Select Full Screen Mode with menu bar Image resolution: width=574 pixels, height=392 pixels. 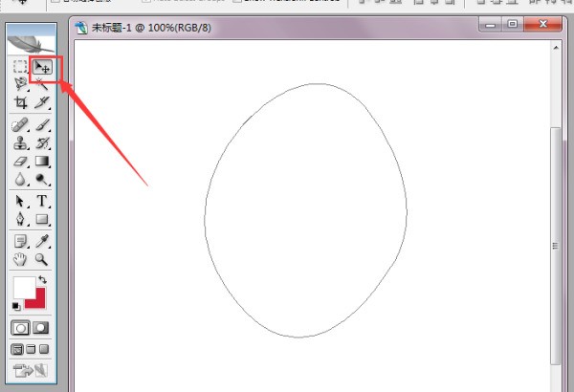pos(32,349)
